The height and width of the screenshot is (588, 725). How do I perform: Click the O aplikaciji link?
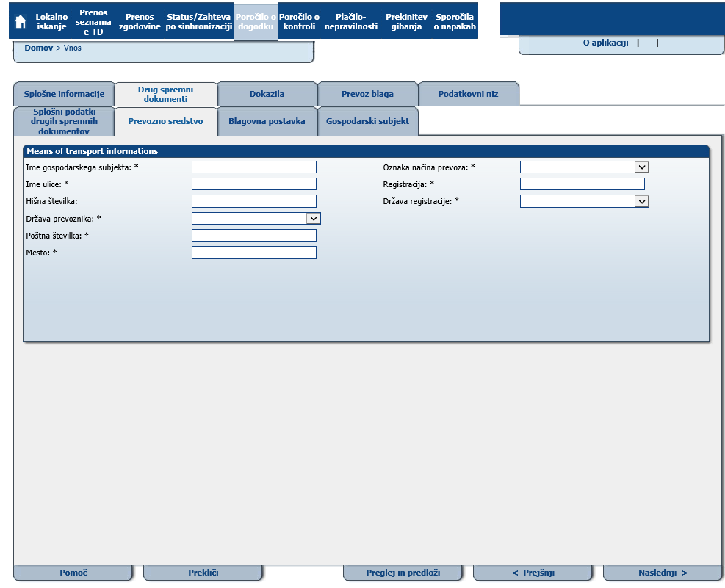click(x=605, y=43)
